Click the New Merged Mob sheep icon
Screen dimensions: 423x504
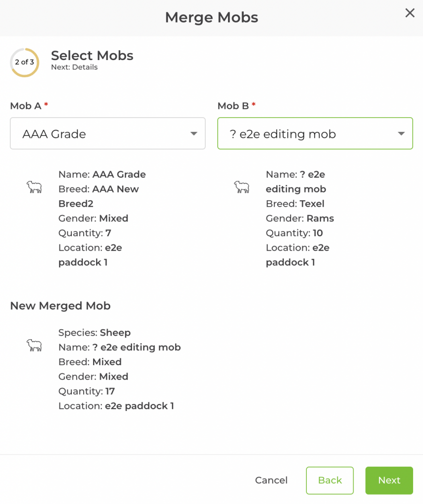(34, 346)
